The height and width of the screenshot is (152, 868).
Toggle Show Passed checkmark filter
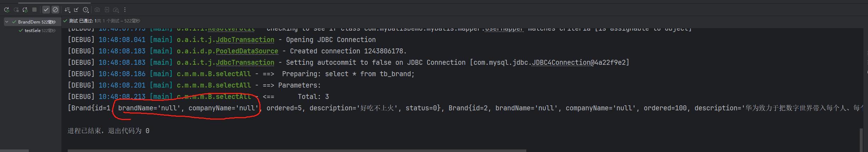coord(46,10)
